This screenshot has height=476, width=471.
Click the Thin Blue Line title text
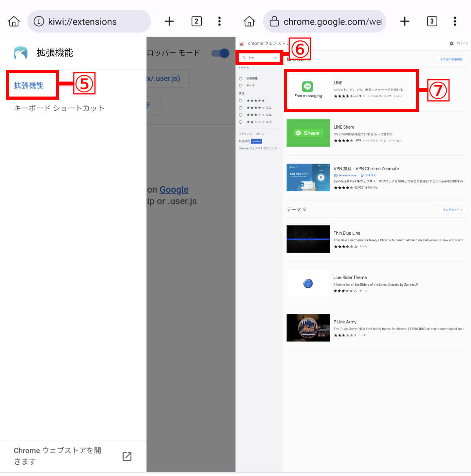tap(347, 233)
